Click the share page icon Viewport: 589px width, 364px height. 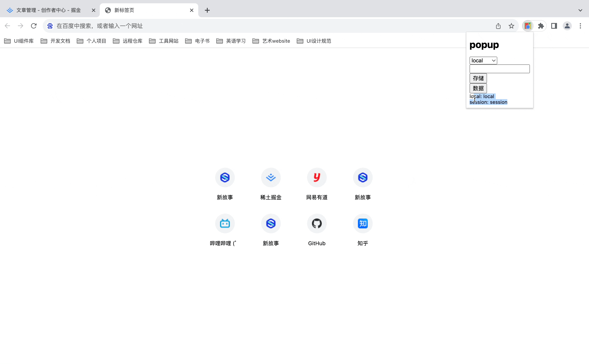[498, 26]
